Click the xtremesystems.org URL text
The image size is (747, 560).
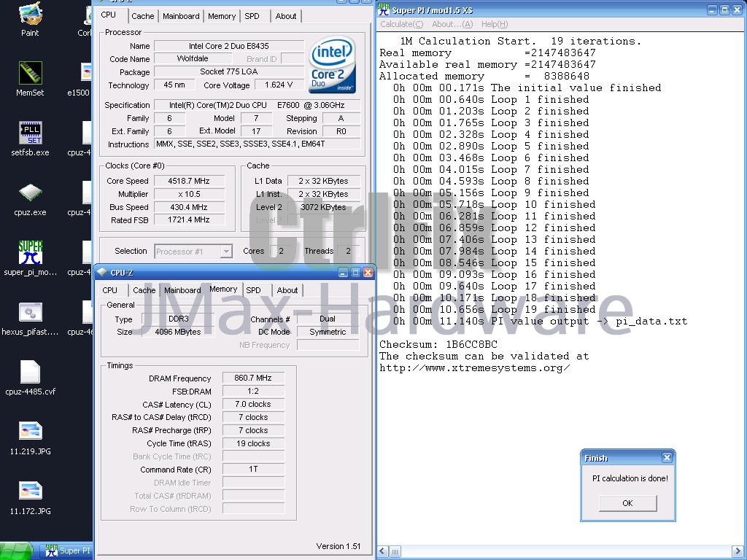pyautogui.click(x=474, y=367)
